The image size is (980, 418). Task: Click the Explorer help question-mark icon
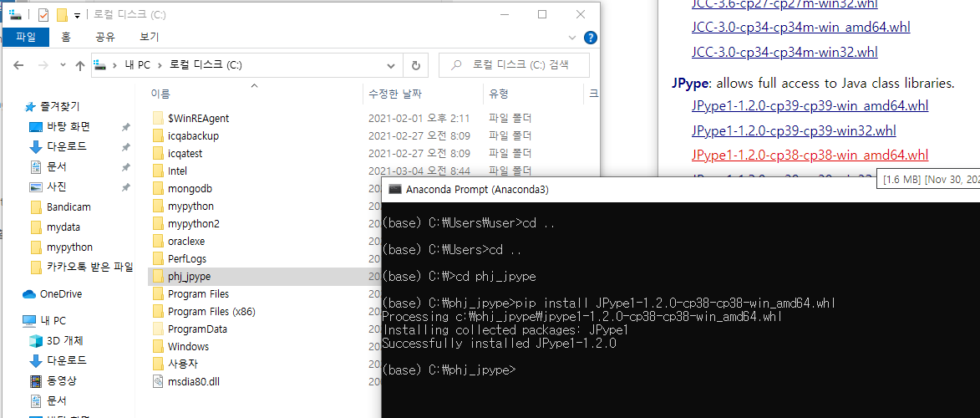coord(590,38)
